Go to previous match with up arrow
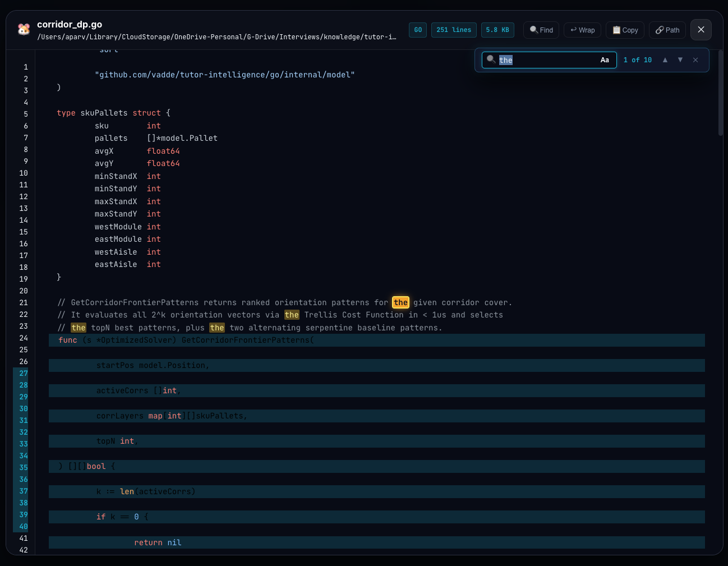The width and height of the screenshot is (728, 566). pos(665,60)
